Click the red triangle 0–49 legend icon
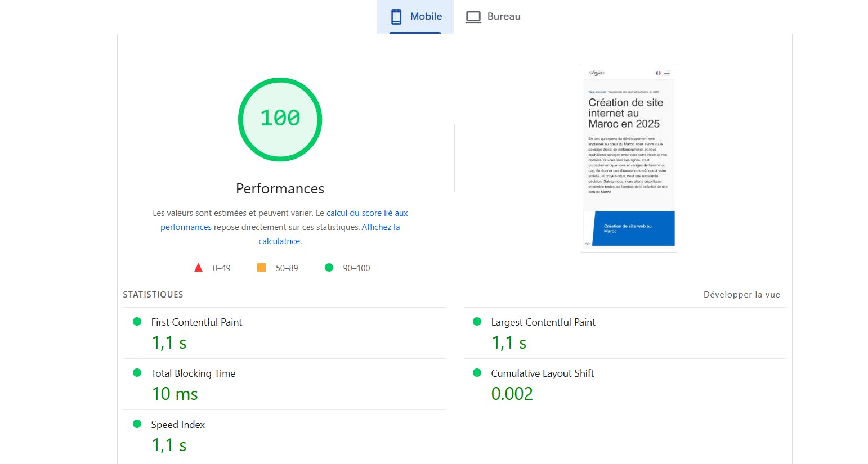 (198, 268)
